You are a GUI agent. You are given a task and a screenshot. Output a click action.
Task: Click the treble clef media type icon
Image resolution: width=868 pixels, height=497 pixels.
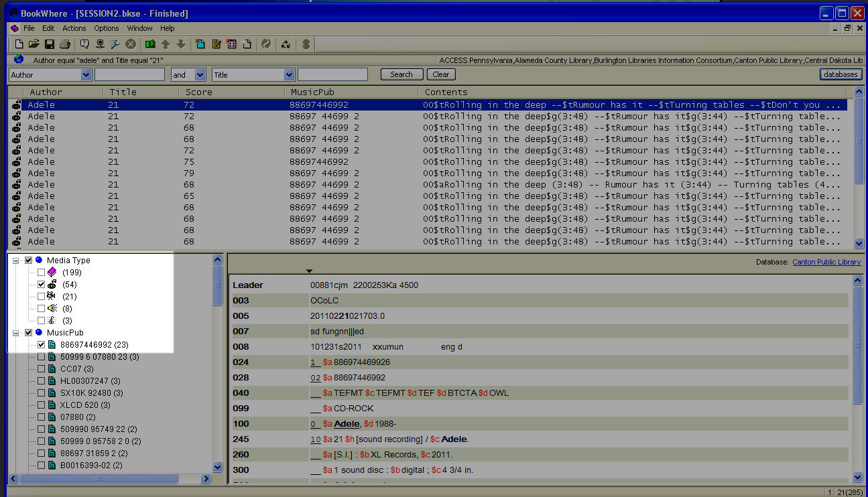pos(52,320)
